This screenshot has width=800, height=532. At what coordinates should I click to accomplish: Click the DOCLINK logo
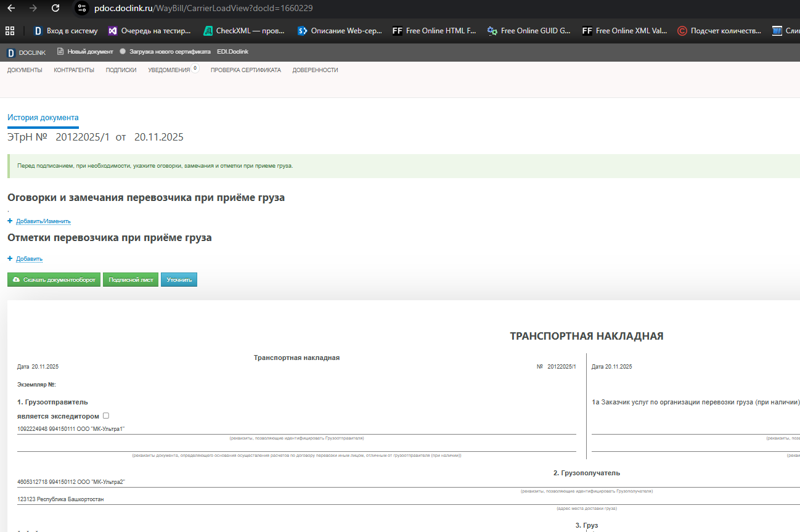(27, 52)
